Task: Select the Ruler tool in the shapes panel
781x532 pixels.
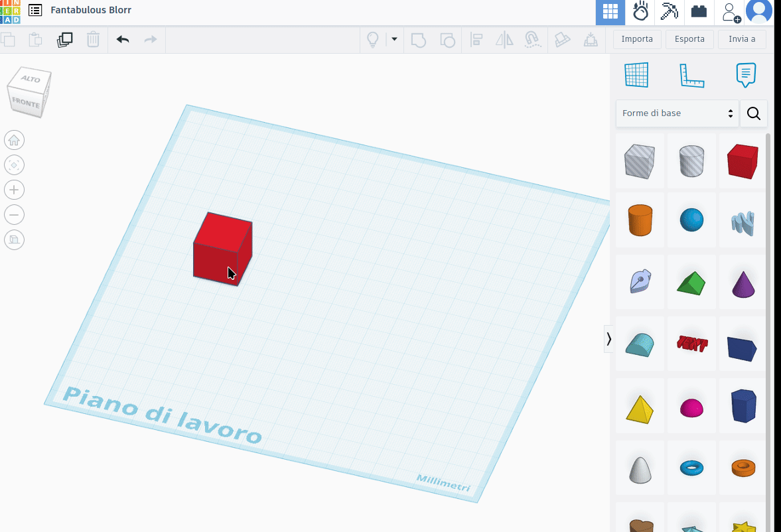Action: pyautogui.click(x=692, y=75)
